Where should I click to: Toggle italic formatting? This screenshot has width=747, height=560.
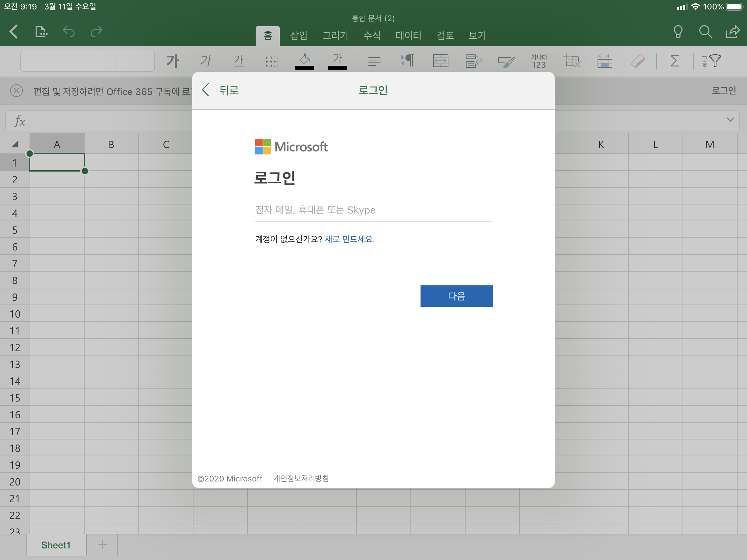pos(206,61)
